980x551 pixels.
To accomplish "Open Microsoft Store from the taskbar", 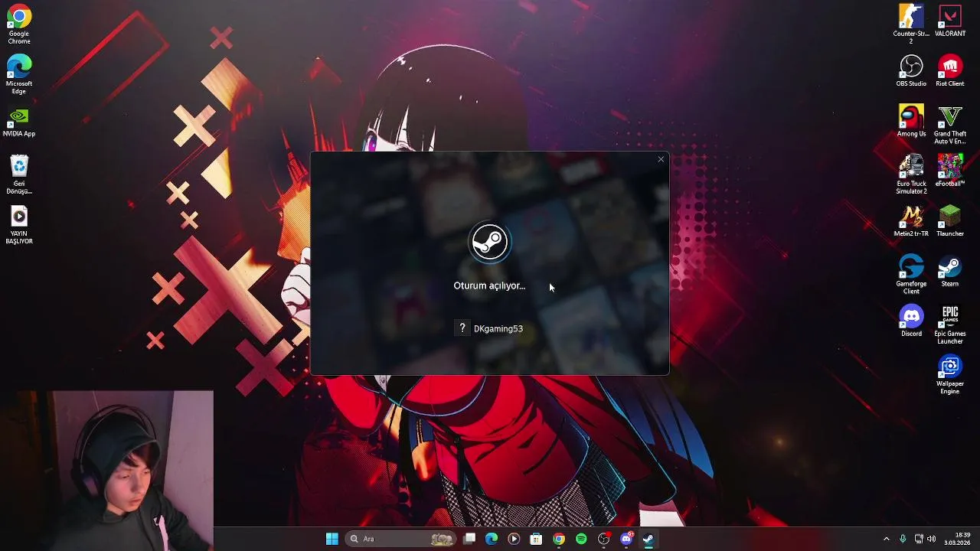I will (x=536, y=539).
